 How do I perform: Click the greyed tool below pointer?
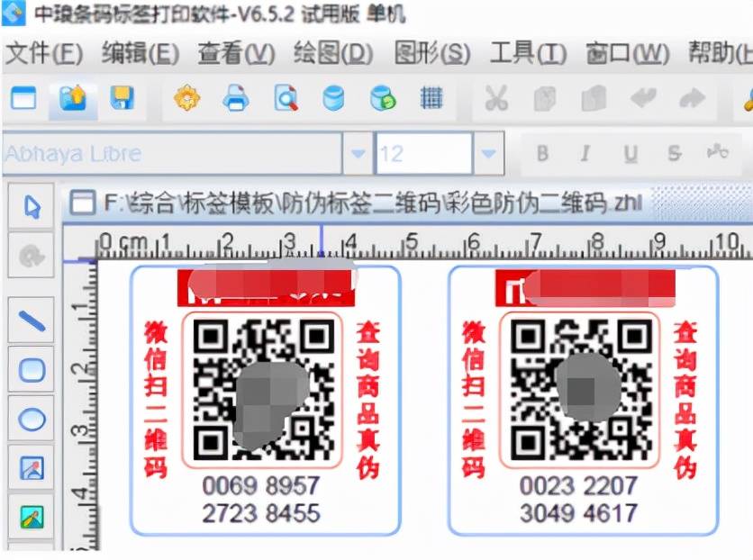(32, 256)
